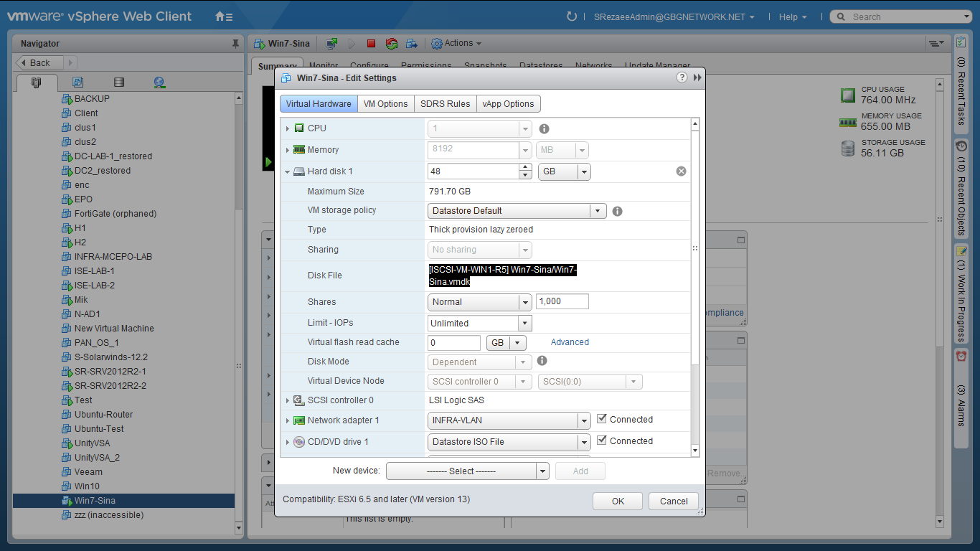Click VM storage policy info icon
Screen dimensions: 980x551
click(617, 212)
